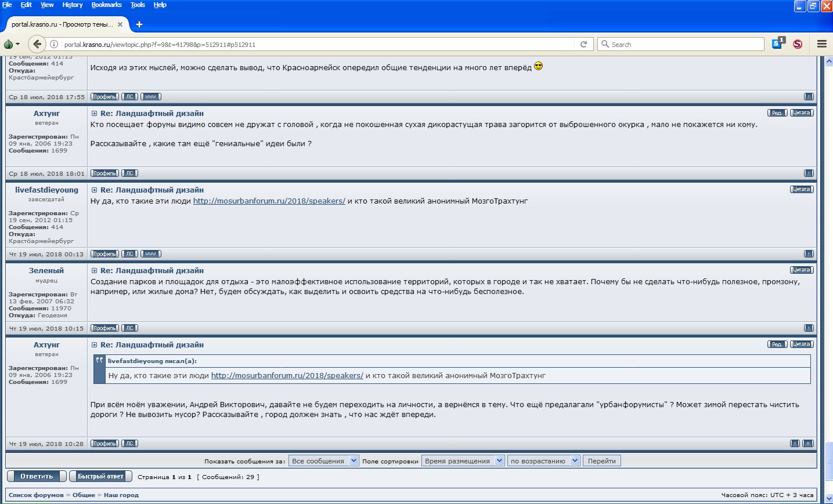Open 'Все сообщения' dropdown
833x504 pixels.
point(323,461)
